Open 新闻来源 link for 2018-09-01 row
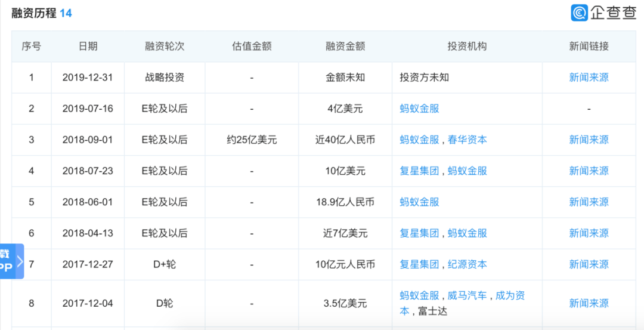The width and height of the screenshot is (644, 330). [x=589, y=140]
